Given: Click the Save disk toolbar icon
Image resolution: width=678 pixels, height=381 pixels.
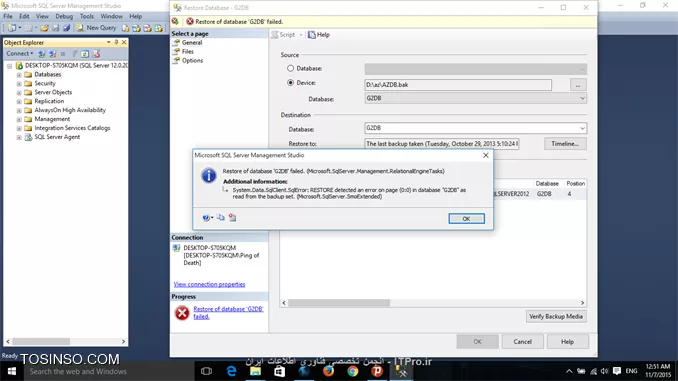Looking at the screenshot, I should [55, 28].
